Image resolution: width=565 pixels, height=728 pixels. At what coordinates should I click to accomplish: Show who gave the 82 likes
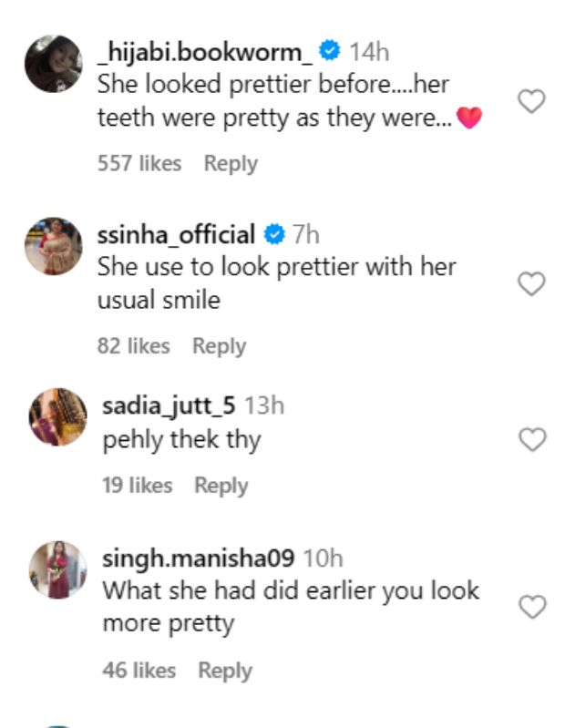click(x=134, y=346)
